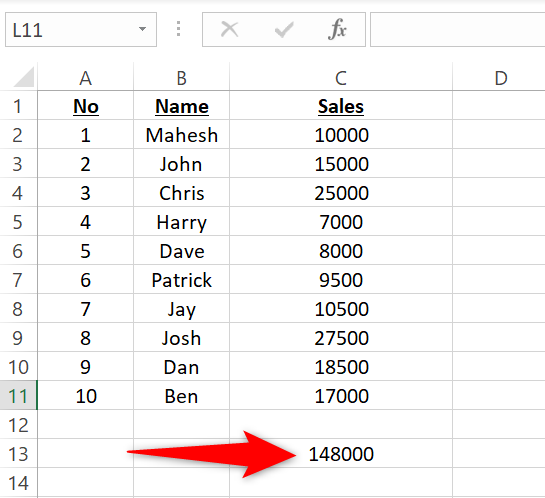Click the Enter checkmark formula bar icon

click(x=284, y=30)
